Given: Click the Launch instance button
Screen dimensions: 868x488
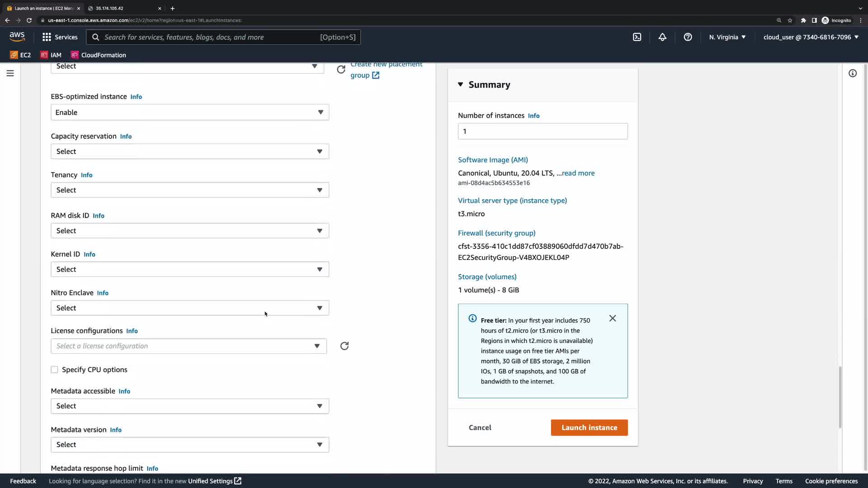Looking at the screenshot, I should click(589, 427).
